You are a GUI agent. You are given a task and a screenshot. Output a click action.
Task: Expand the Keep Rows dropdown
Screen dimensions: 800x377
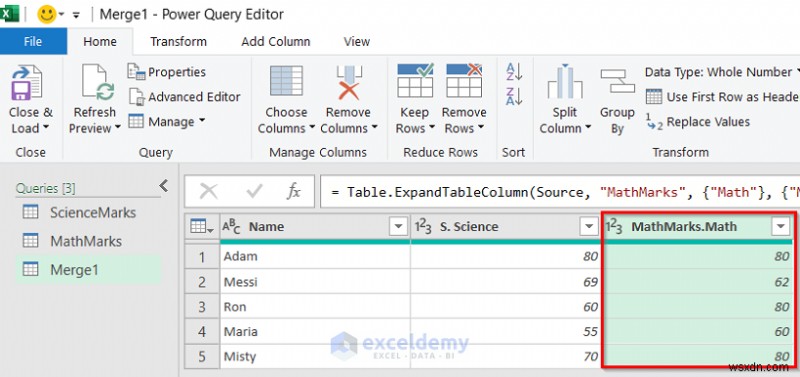click(432, 128)
